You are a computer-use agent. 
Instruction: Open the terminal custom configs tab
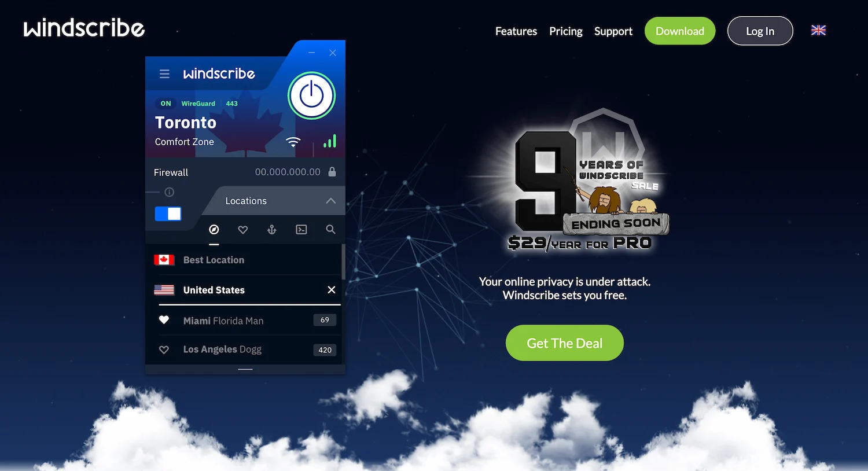301,230
